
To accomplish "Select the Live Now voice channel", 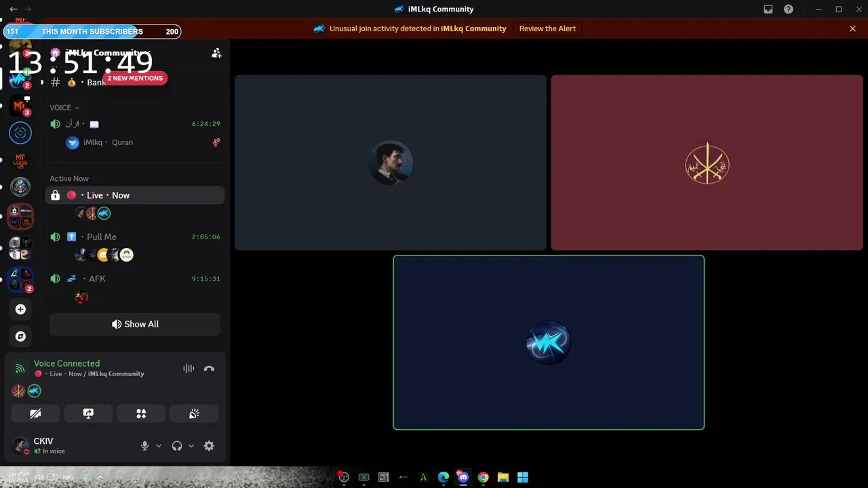I will coord(135,195).
